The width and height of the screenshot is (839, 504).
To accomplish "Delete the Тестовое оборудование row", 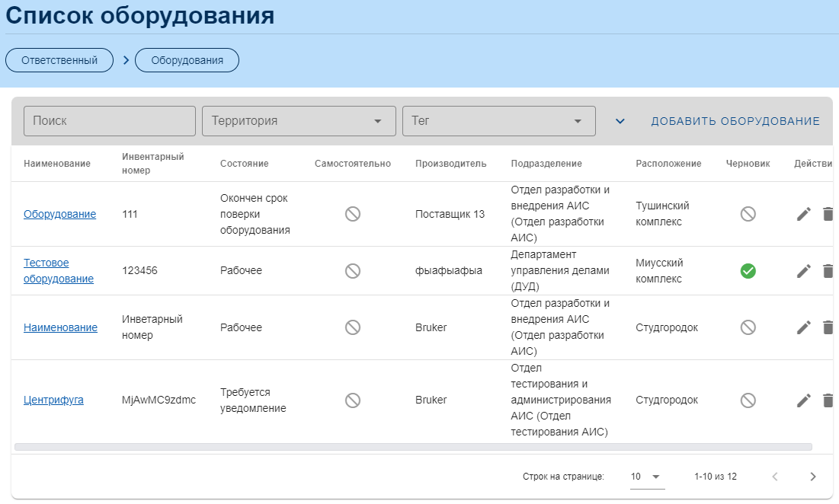I will pos(828,271).
